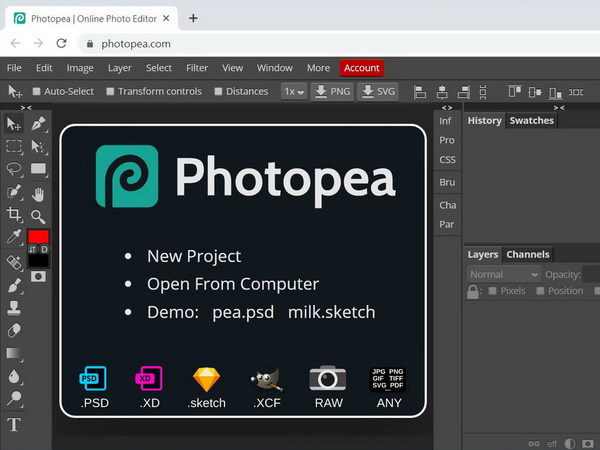Reload the page in browser
Viewport: 600px width, 450px height.
[62, 43]
